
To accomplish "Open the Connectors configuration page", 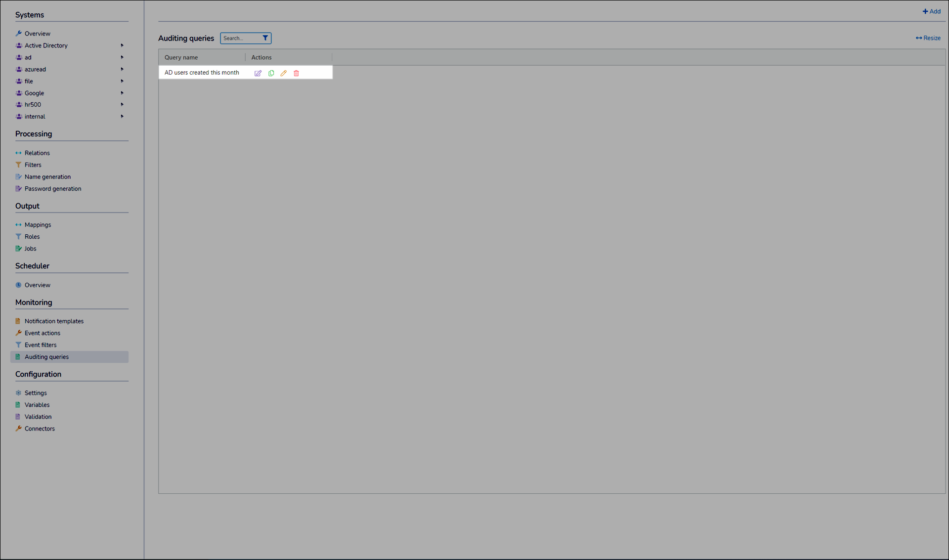I will pyautogui.click(x=40, y=429).
